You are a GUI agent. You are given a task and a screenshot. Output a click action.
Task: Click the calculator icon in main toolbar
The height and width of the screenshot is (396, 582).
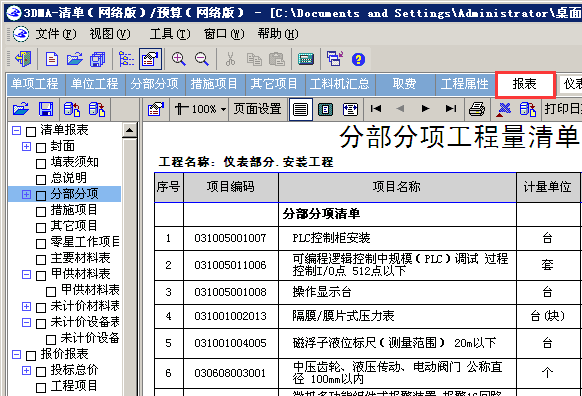[x=306, y=59]
